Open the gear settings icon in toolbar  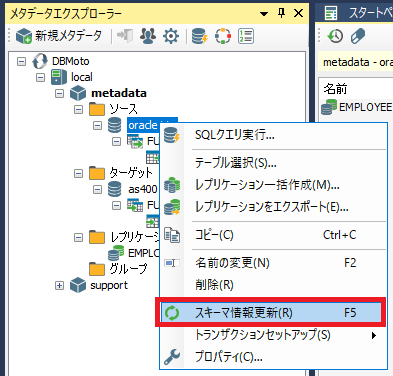[x=171, y=36]
